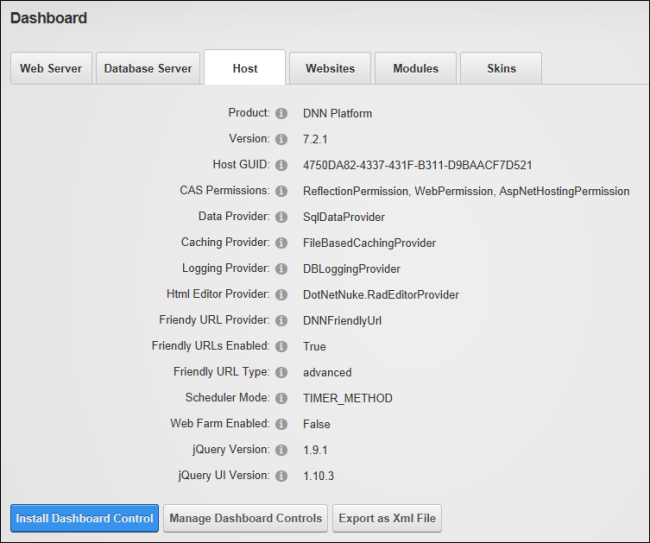Click the jQuery UI Version info icon
Viewport: 650px width, 543px height.
tap(281, 476)
